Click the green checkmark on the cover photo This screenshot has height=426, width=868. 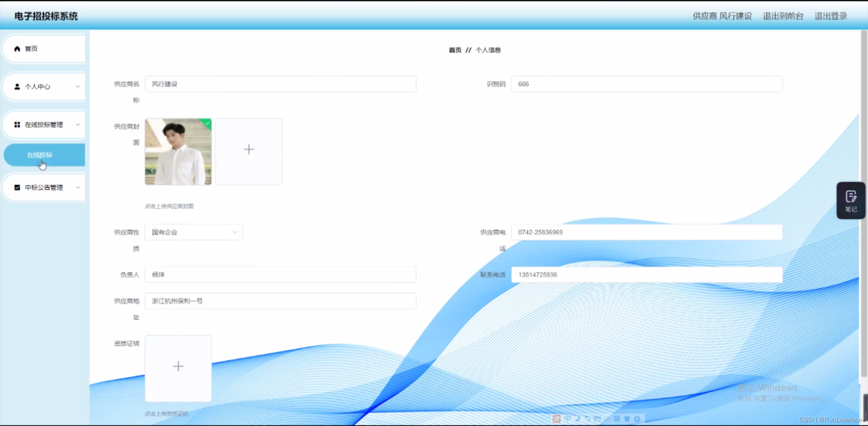tap(207, 123)
